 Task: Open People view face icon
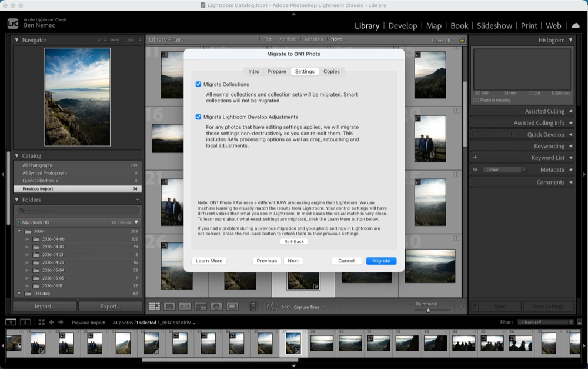[216, 307]
